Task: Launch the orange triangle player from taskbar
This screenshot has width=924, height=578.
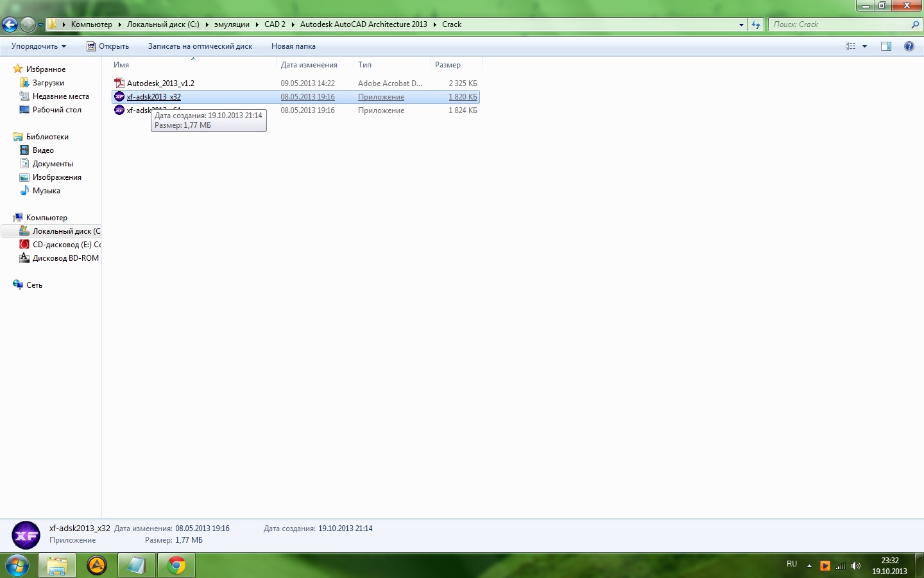Action: 97,566
